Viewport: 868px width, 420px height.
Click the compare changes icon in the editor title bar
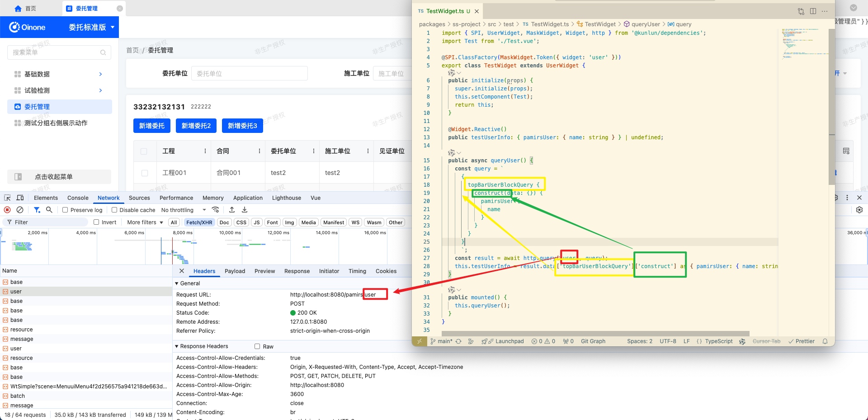(801, 11)
